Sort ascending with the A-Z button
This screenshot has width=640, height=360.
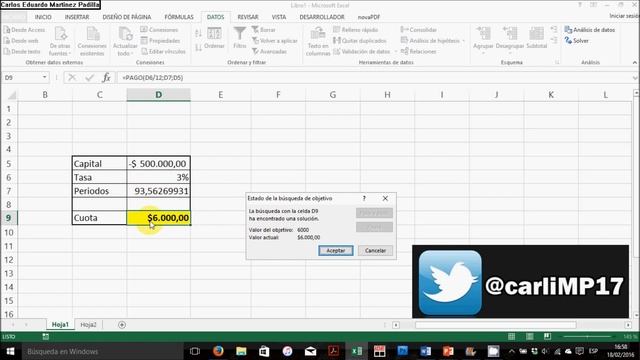[x=198, y=33]
